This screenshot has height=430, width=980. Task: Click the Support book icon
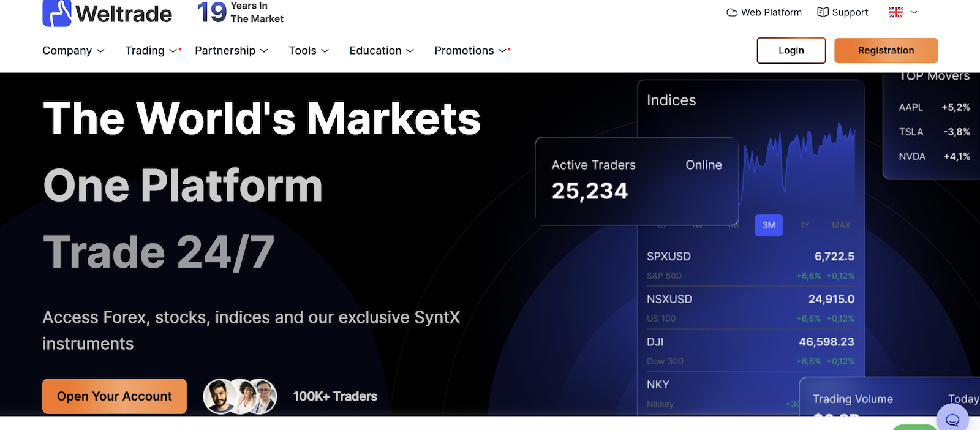coord(823,12)
